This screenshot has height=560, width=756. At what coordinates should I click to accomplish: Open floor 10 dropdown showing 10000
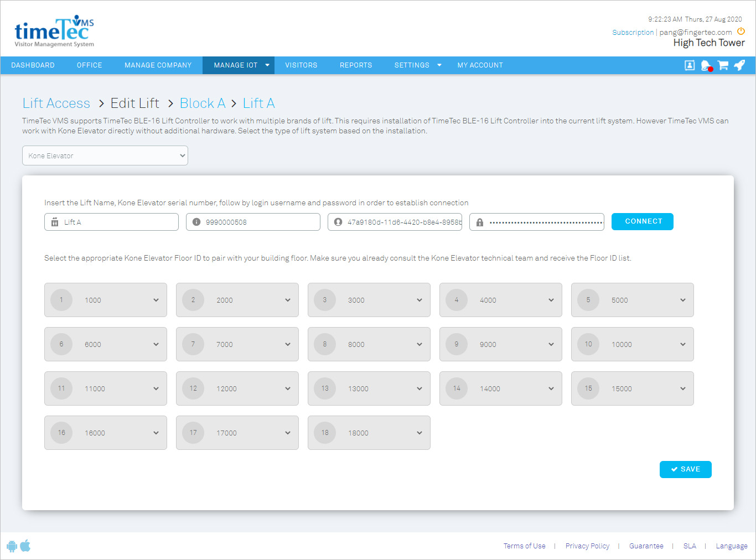click(633, 344)
